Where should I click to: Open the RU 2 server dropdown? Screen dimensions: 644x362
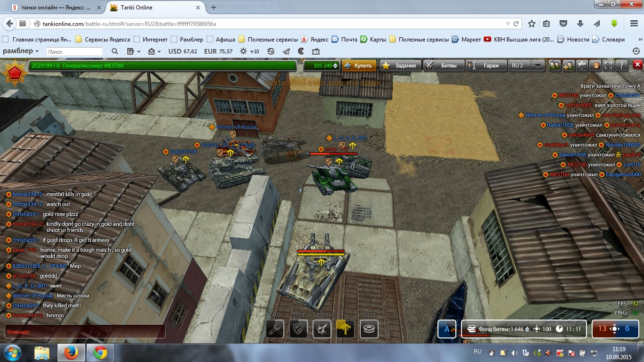point(538,66)
